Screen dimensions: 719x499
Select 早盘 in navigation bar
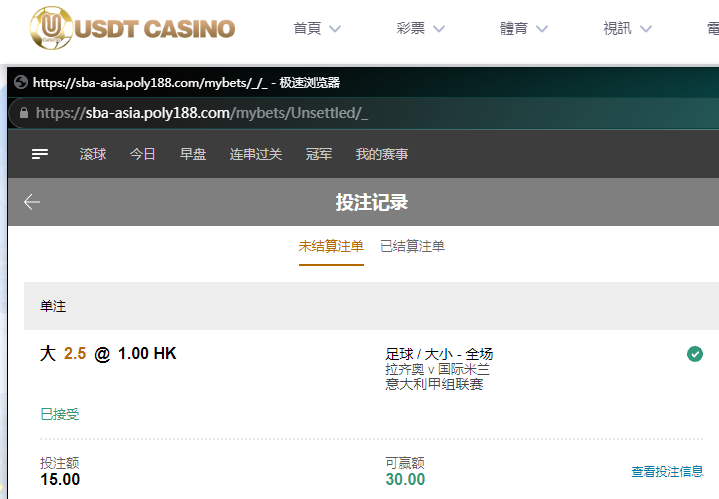pos(193,154)
